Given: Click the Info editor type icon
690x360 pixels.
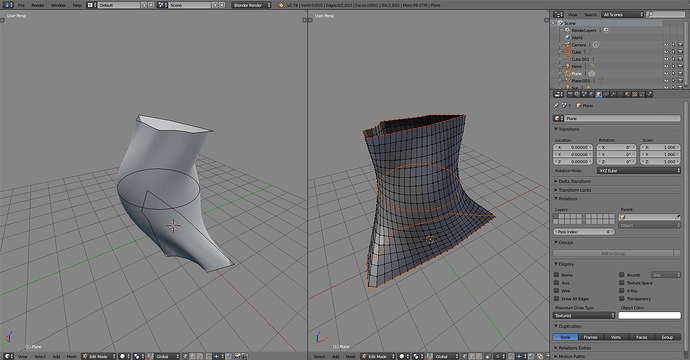Looking at the screenshot, I should pos(8,5).
